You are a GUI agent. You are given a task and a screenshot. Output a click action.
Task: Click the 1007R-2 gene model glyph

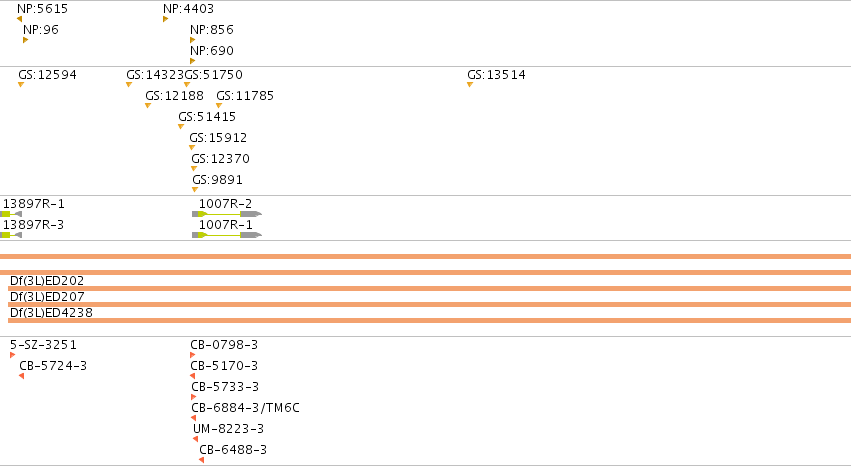227,214
